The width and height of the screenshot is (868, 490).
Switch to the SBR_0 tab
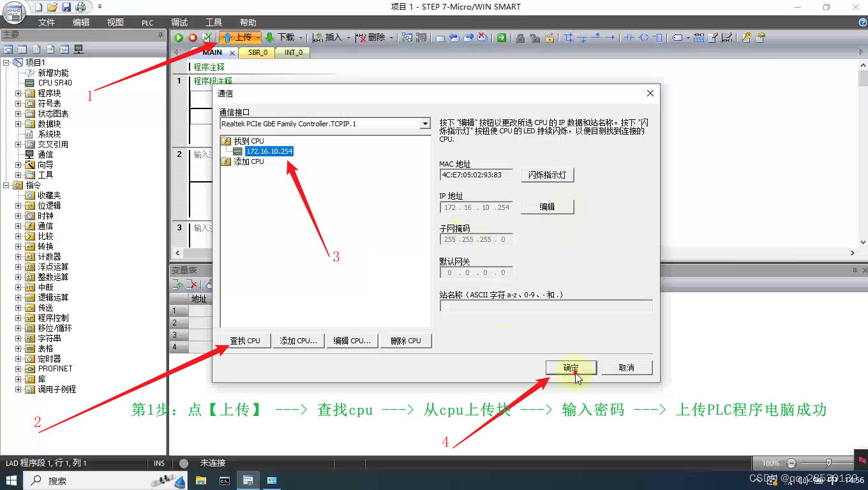[x=258, y=52]
